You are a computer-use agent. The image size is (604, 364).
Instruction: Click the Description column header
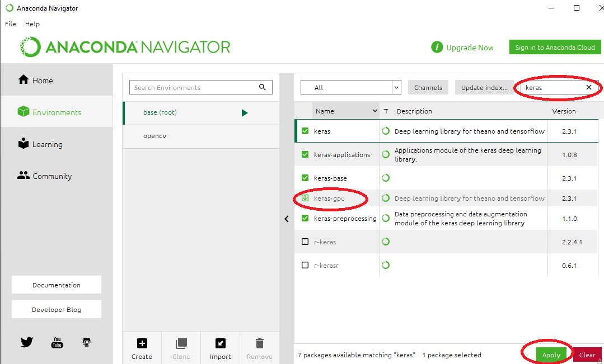click(414, 111)
